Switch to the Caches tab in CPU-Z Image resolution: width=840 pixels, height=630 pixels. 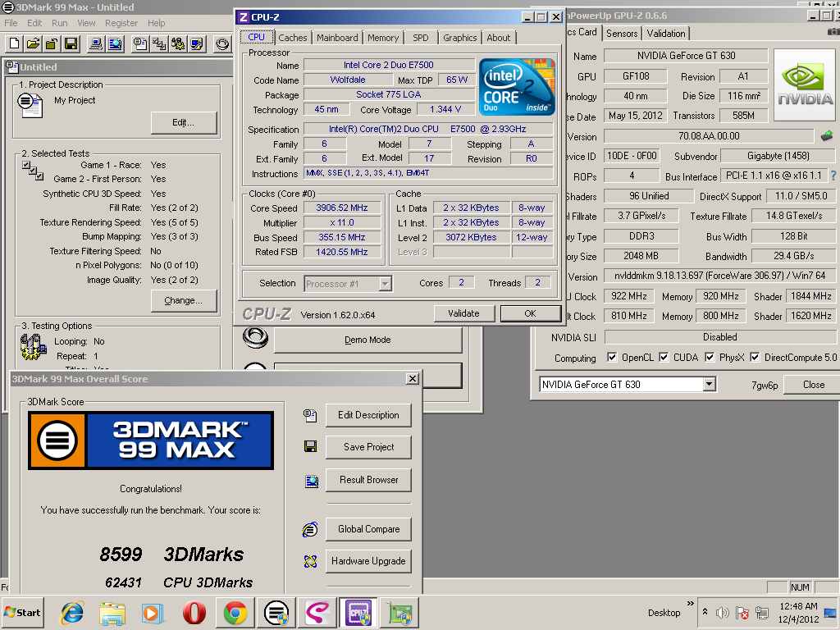293,38
